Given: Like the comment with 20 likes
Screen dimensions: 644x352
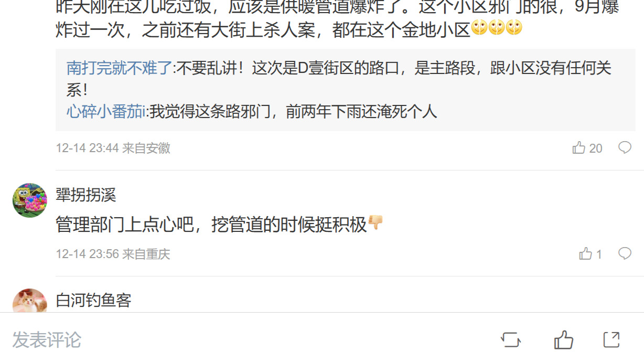Looking at the screenshot, I should click(x=579, y=148).
